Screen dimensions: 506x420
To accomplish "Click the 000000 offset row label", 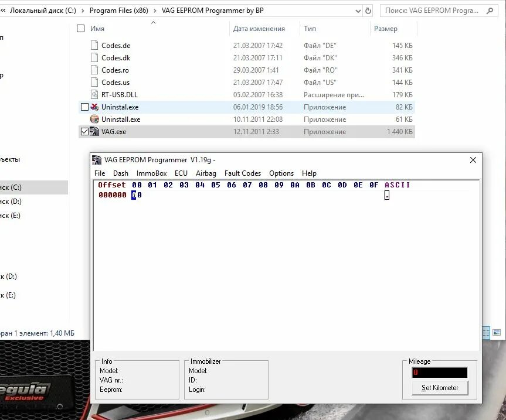I will coord(113,194).
